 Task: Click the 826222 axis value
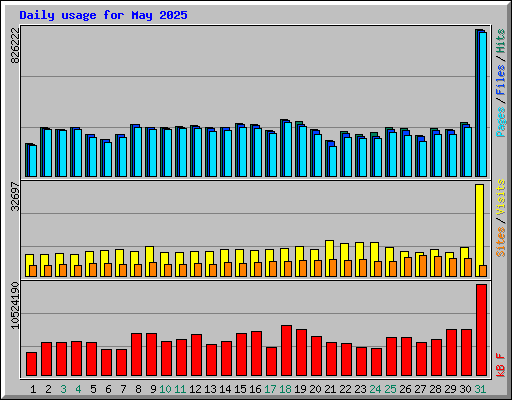[x=15, y=45]
